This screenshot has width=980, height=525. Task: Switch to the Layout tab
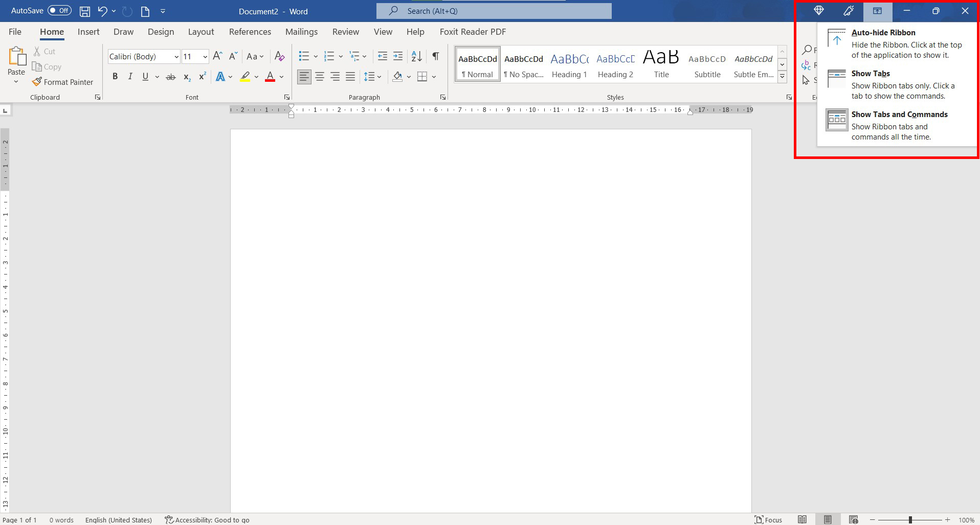(x=201, y=32)
